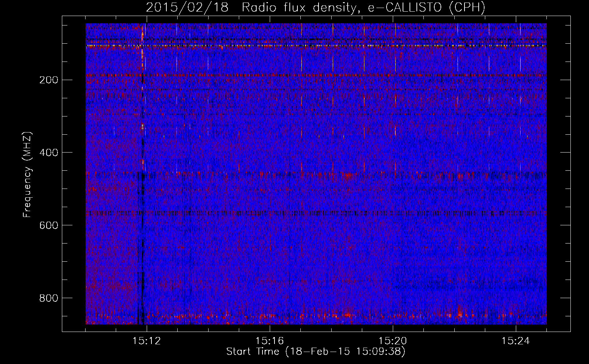Image resolution: width=589 pixels, height=364 pixels.
Task: Click the 'Frequency (MHZ)' axis label
Action: click(27, 175)
